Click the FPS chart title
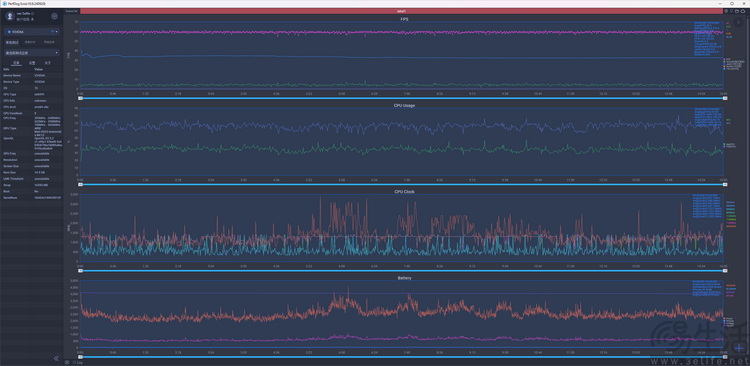Screen dimensions: 750x366 click(x=404, y=19)
